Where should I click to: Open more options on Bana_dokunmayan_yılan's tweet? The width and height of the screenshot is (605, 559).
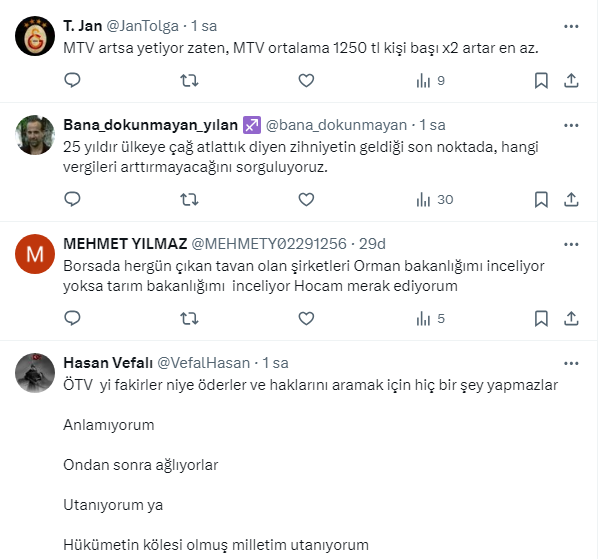(570, 125)
